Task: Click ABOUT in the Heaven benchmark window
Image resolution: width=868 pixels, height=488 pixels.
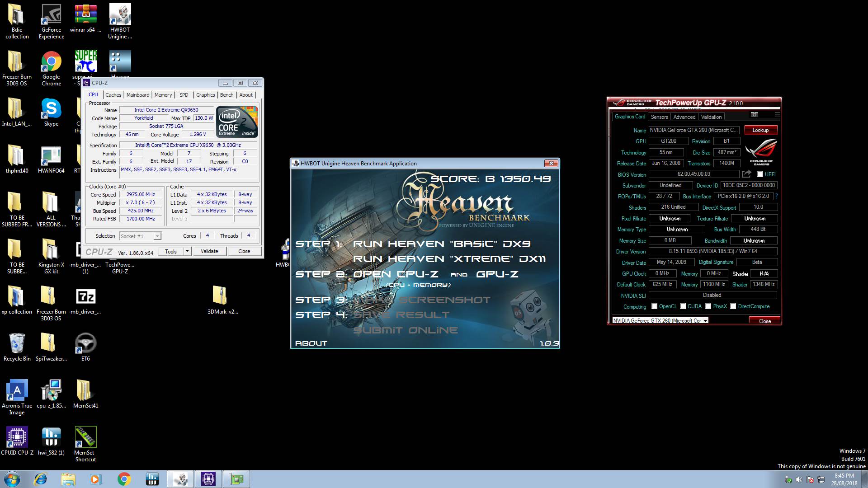Action: [311, 343]
